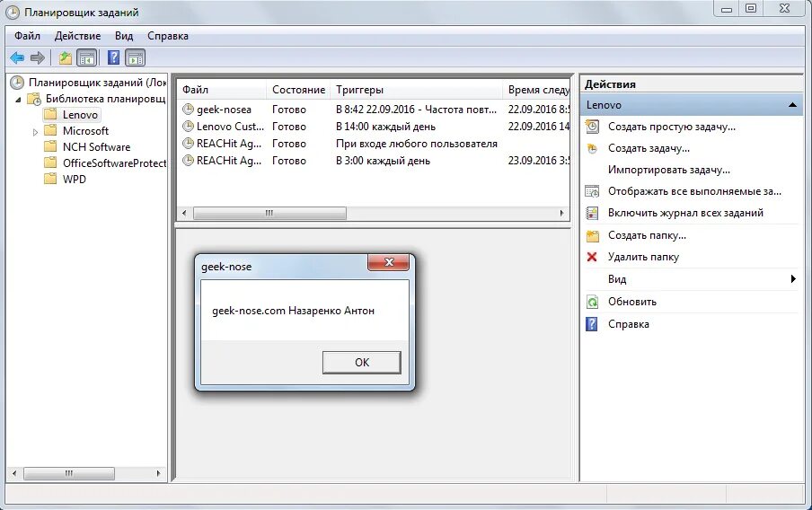The height and width of the screenshot is (510, 812).
Task: Click the WPD folder icon
Action: pyautogui.click(x=50, y=179)
